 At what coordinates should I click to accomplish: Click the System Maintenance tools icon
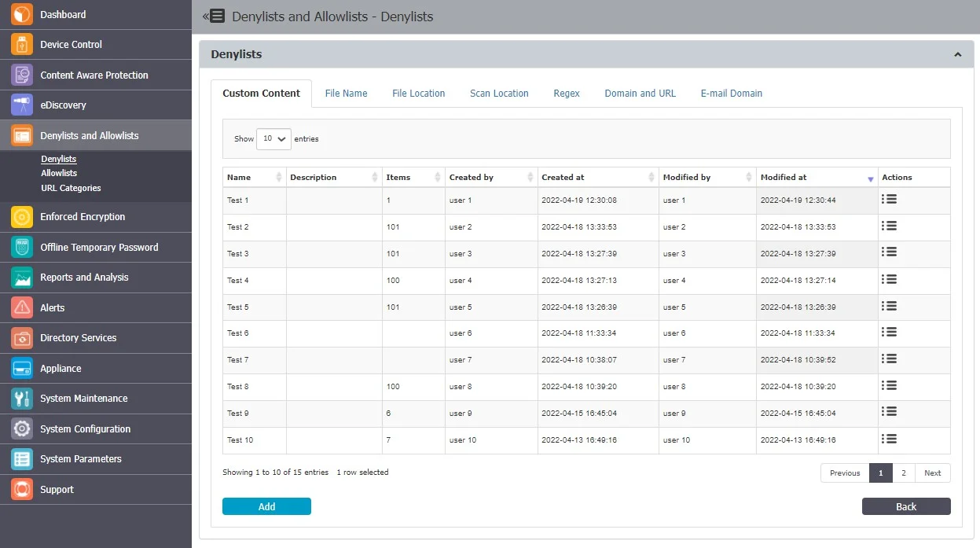tap(22, 398)
